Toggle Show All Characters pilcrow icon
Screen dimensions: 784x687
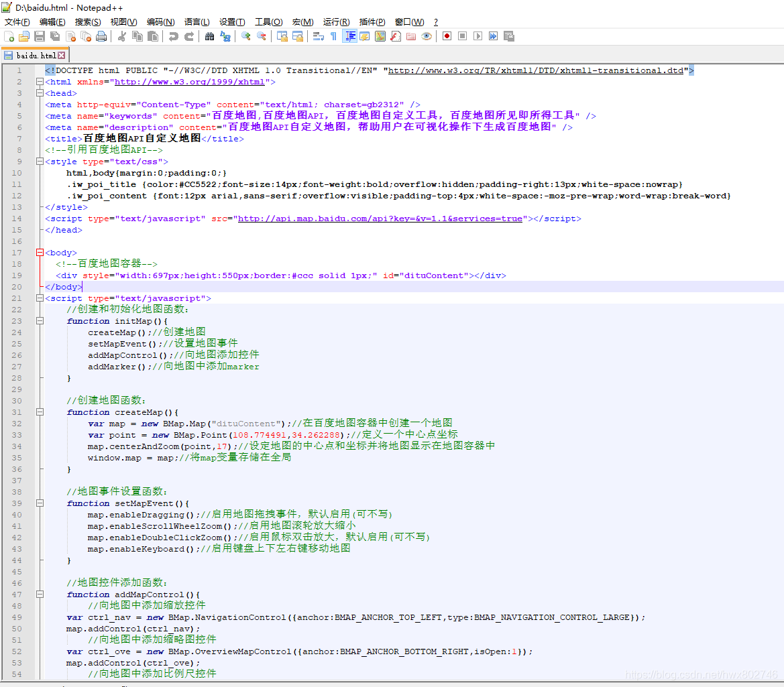[333, 36]
